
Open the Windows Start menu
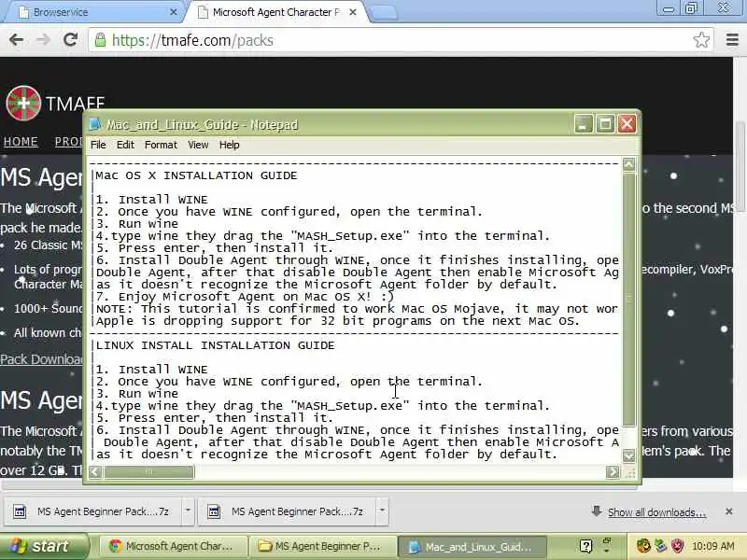click(44, 546)
